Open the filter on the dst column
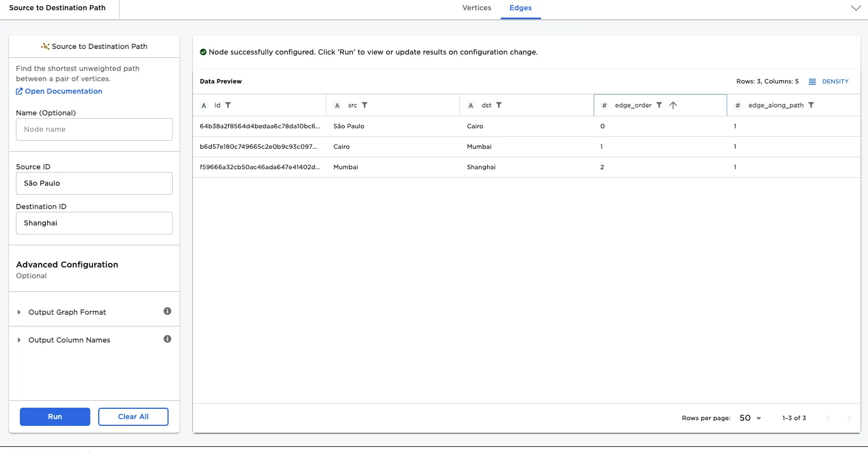 [x=499, y=105]
